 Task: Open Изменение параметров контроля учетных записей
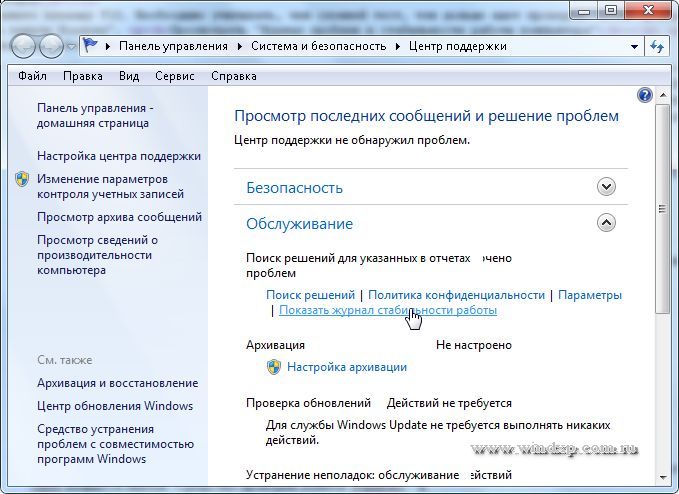click(x=110, y=187)
